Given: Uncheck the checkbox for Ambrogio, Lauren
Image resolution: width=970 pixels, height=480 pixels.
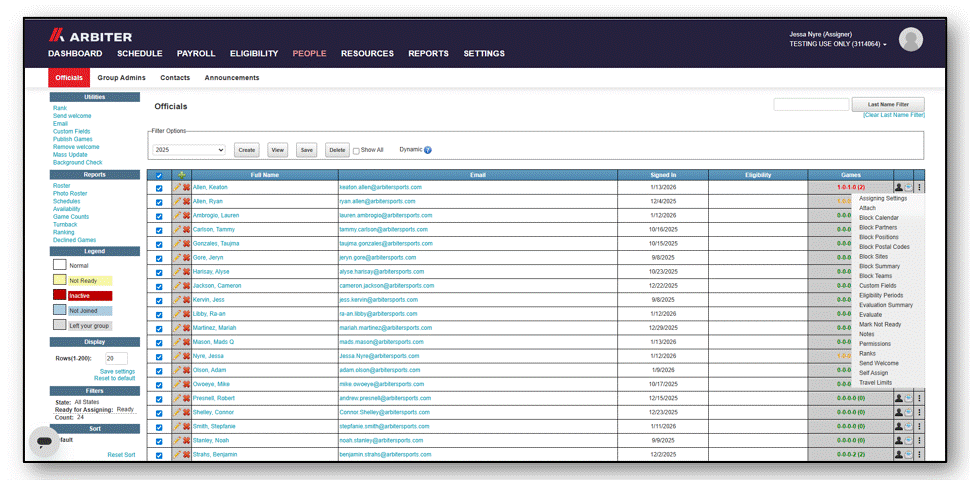Looking at the screenshot, I should coord(159,216).
